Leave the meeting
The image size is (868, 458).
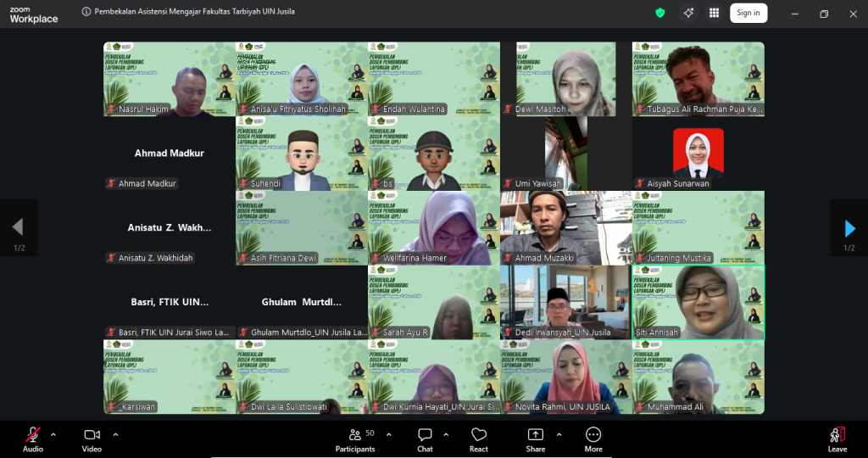tap(837, 438)
